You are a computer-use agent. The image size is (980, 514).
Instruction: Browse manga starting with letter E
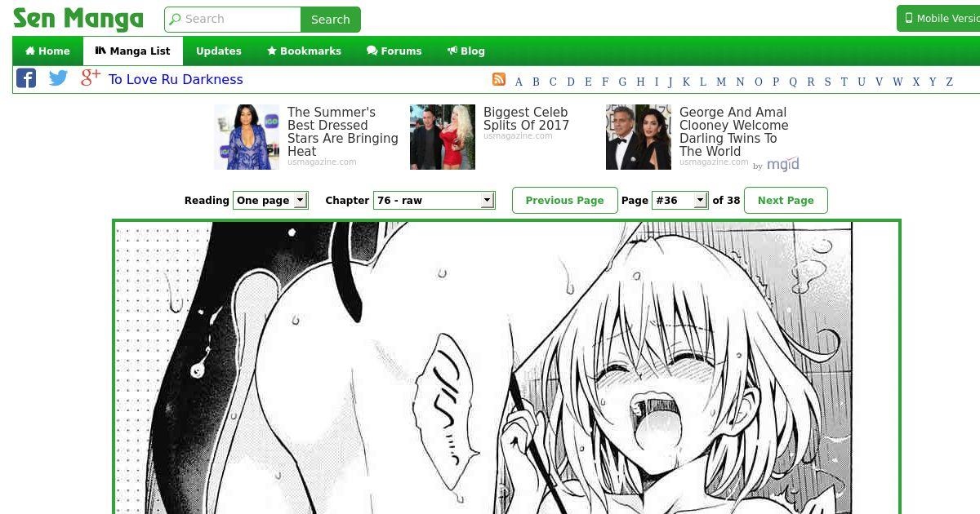(588, 82)
